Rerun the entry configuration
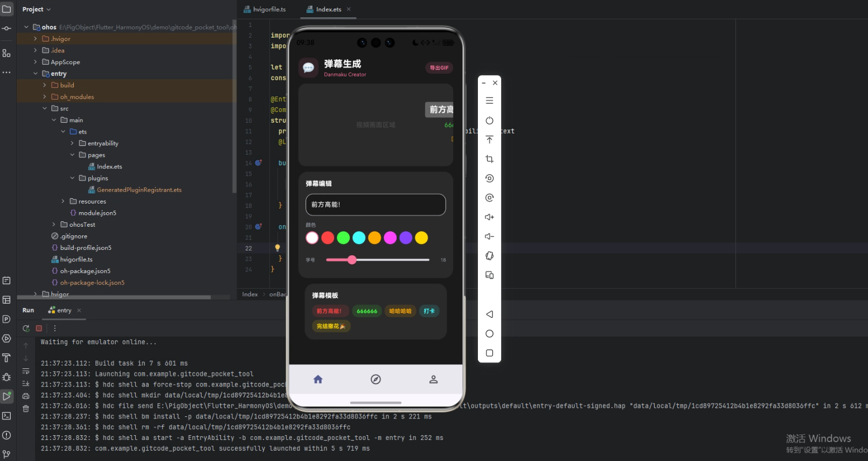The width and height of the screenshot is (868, 461). coord(26,328)
